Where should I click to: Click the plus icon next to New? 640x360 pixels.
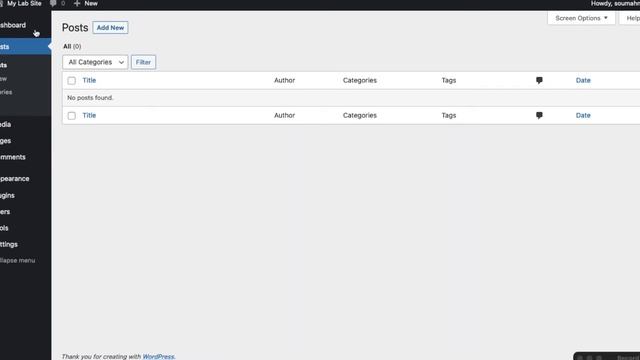[x=77, y=3]
